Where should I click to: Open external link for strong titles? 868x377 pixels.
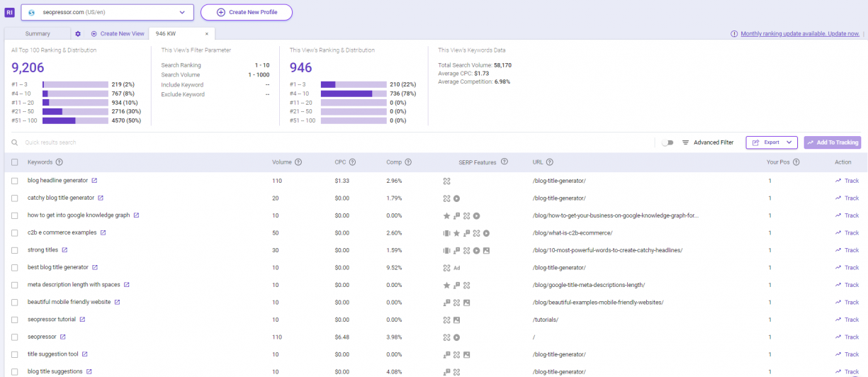(x=64, y=250)
